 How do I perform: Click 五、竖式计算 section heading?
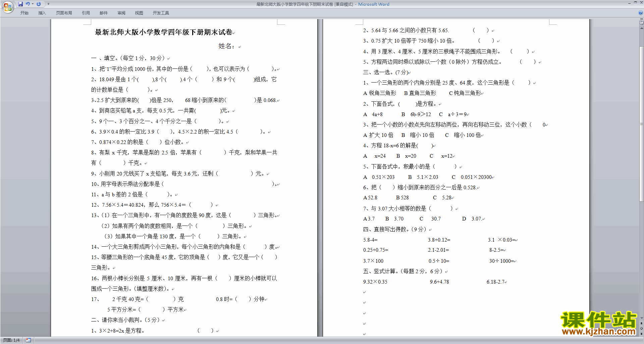pyautogui.click(x=403, y=271)
